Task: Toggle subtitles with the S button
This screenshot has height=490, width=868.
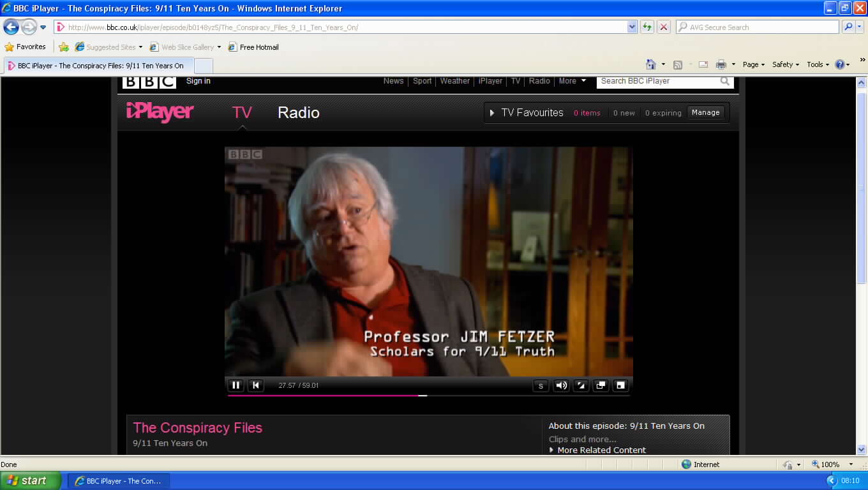Action: point(541,385)
